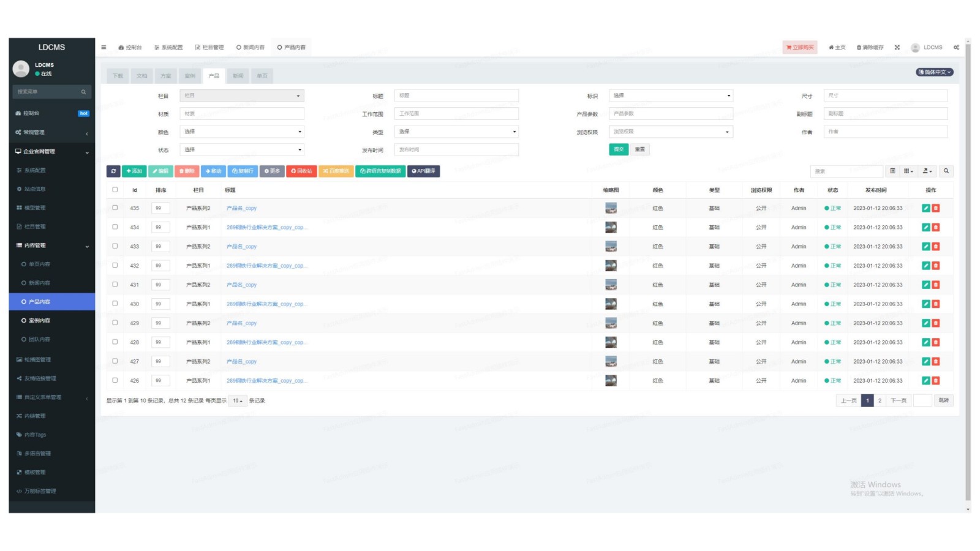This screenshot has width=980, height=551.
Task: Open the 类型 type select dropdown
Action: tap(456, 132)
